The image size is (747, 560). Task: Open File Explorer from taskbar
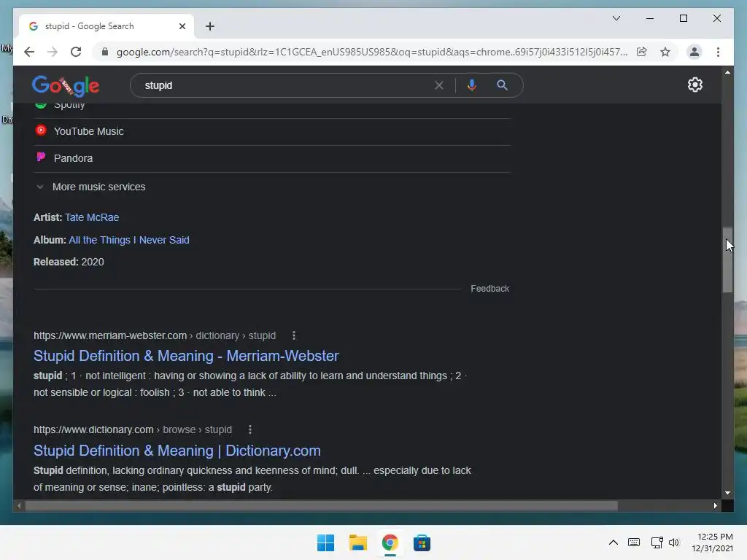coord(357,542)
